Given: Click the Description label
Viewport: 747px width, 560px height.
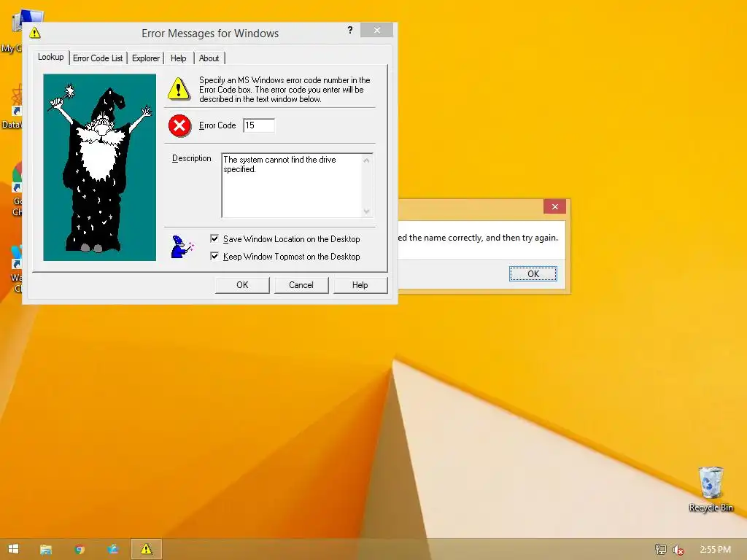Looking at the screenshot, I should [x=192, y=158].
